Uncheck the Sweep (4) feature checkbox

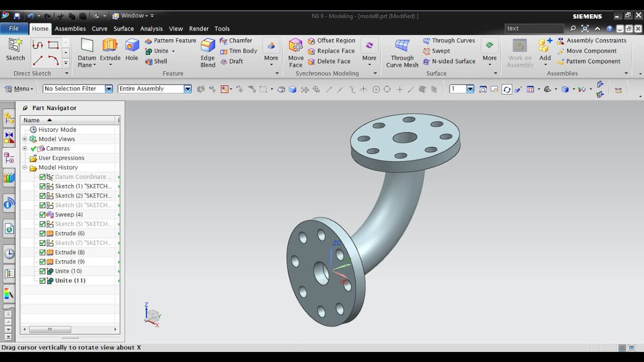(42, 215)
